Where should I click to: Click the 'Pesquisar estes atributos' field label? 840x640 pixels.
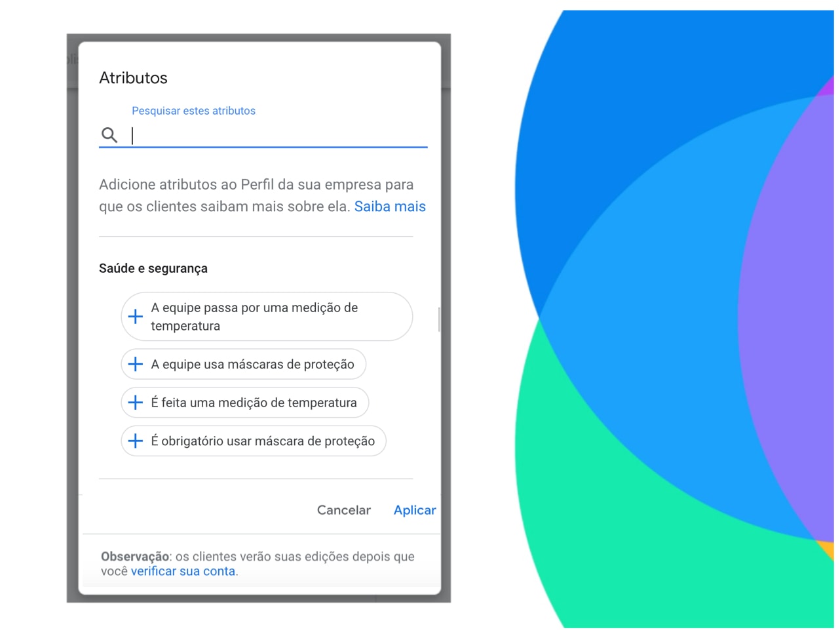point(193,111)
